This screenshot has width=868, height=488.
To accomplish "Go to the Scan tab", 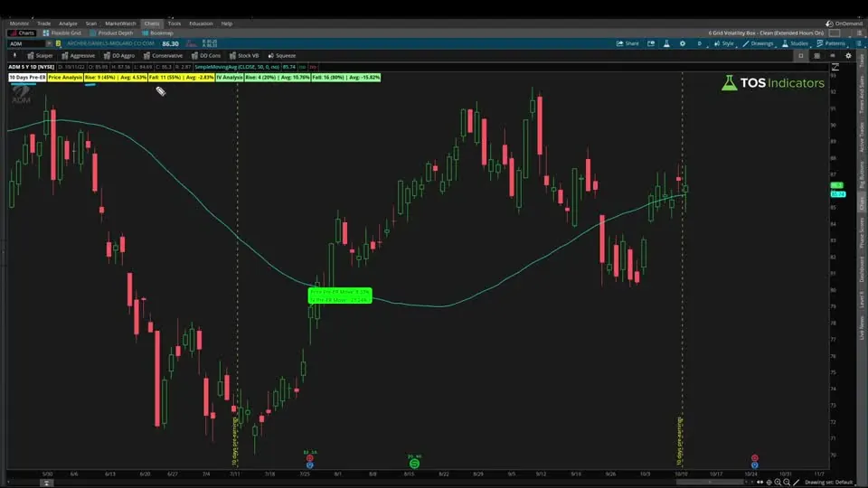I will tap(90, 23).
